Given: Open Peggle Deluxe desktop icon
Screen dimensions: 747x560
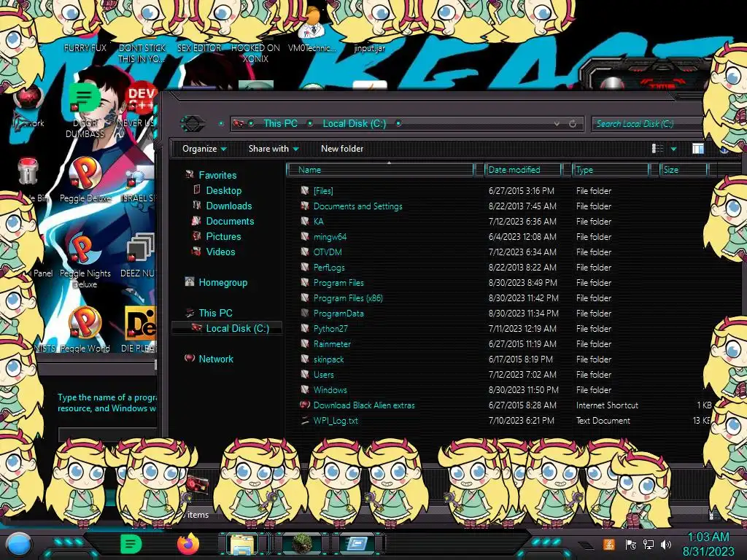Looking at the screenshot, I should (85, 180).
